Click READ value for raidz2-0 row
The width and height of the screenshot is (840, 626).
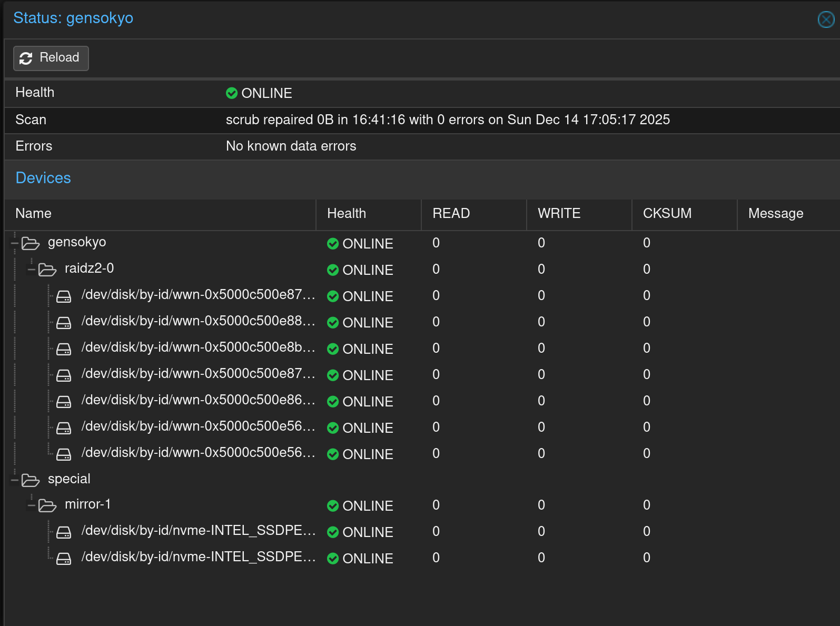tap(436, 270)
